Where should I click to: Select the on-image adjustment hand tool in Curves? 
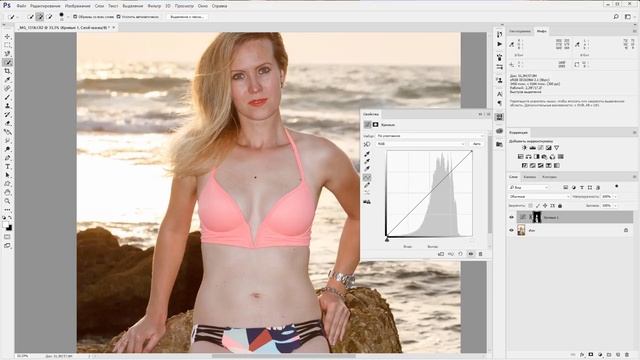[367, 144]
